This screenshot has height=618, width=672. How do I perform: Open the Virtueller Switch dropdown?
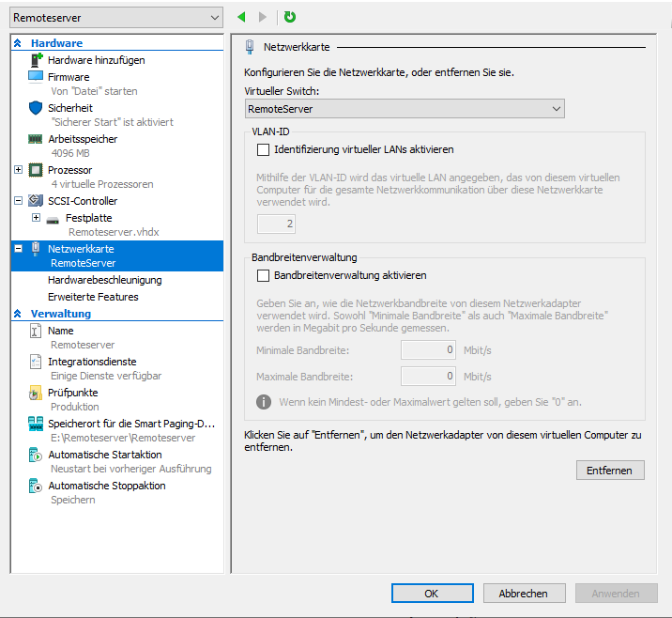pyautogui.click(x=405, y=109)
